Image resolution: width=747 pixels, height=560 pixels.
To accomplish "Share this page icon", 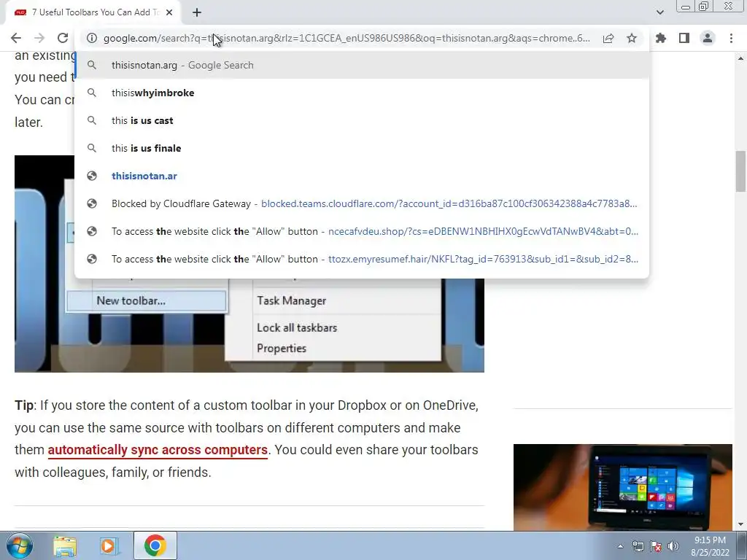I will [x=608, y=38].
